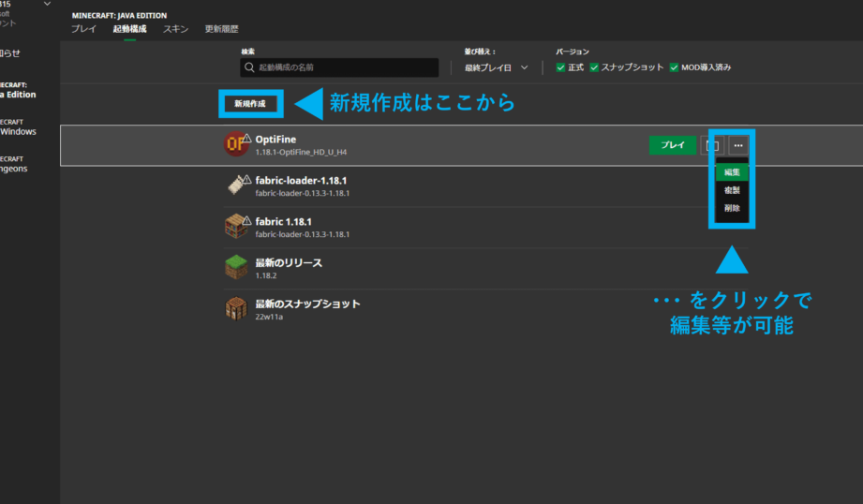Click version text 22w11a
863x504 pixels.
pyautogui.click(x=269, y=317)
